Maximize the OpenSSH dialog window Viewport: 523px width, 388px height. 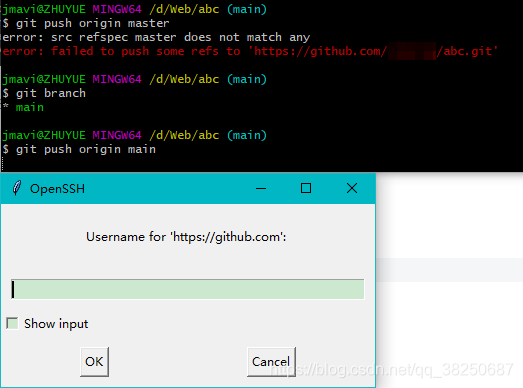coord(306,188)
